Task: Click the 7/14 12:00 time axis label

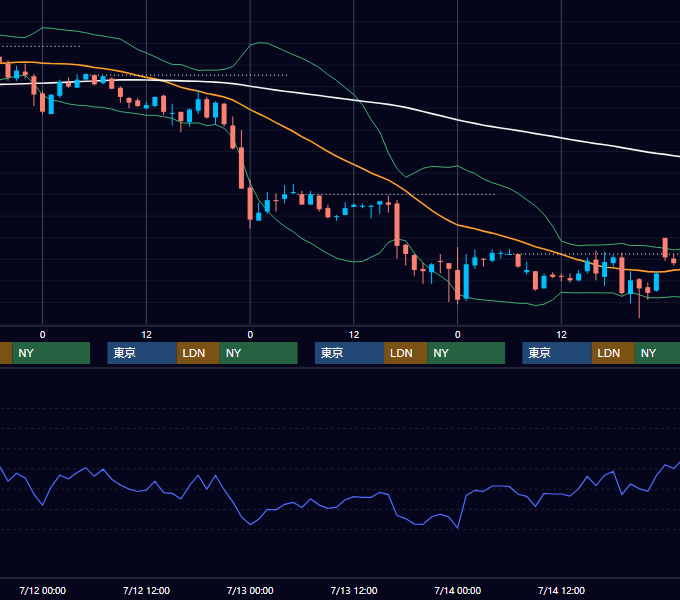Action: pos(561,590)
